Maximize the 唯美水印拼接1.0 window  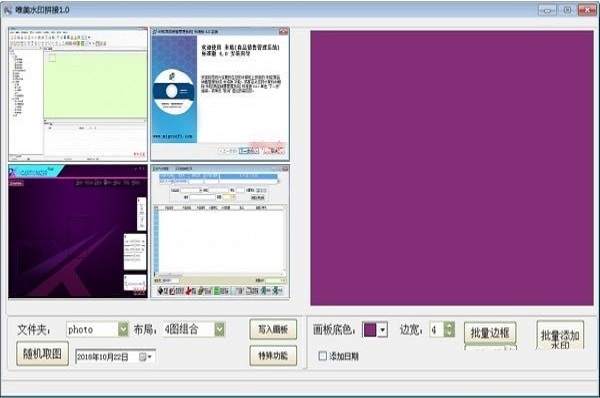567,10
